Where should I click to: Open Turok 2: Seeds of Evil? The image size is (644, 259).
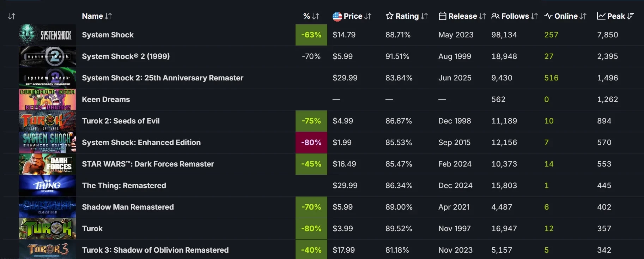tap(121, 121)
